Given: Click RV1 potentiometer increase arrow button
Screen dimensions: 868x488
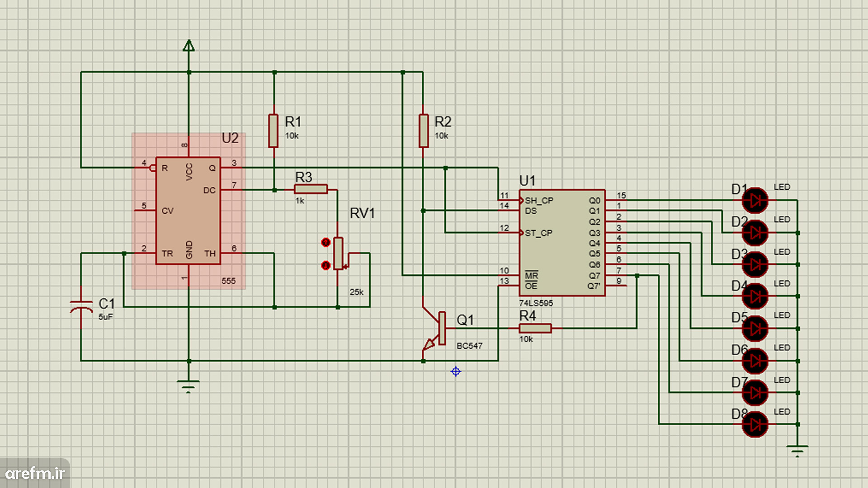Looking at the screenshot, I should tap(325, 243).
